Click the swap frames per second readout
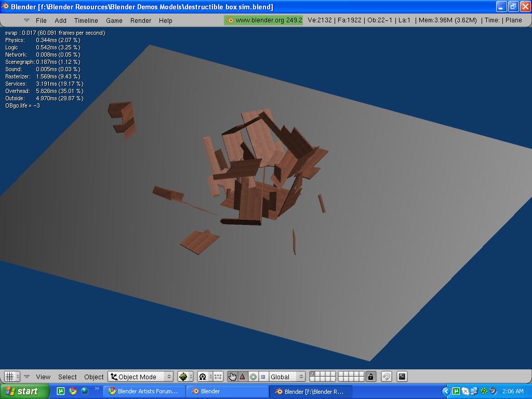The image size is (532, 399). 55,33
